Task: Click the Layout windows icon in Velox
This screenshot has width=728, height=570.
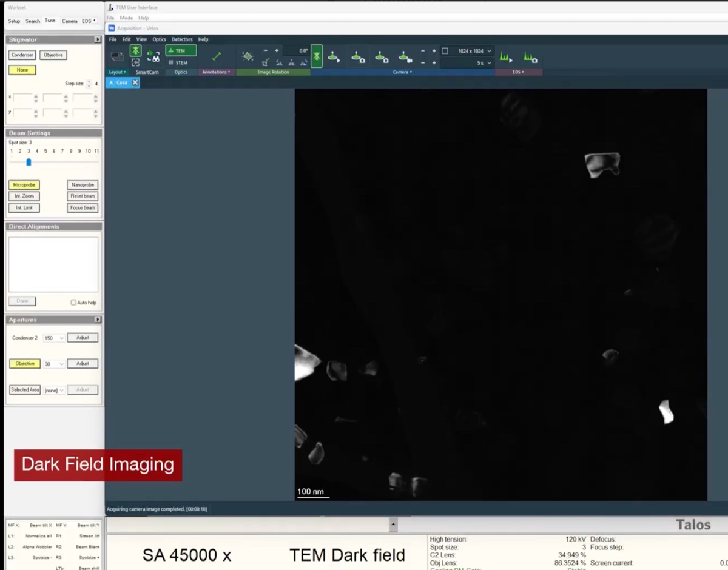Action: 118,56
